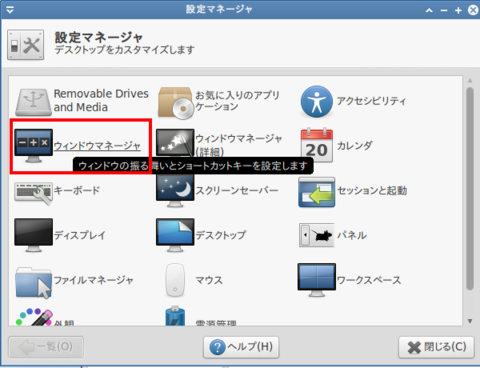The width and height of the screenshot is (480, 368).
Task: Open the デスクトップ blue screen icon
Action: click(175, 235)
